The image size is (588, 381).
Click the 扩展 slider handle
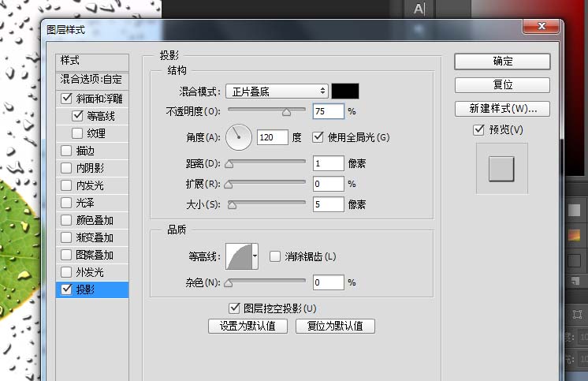pyautogui.click(x=229, y=185)
